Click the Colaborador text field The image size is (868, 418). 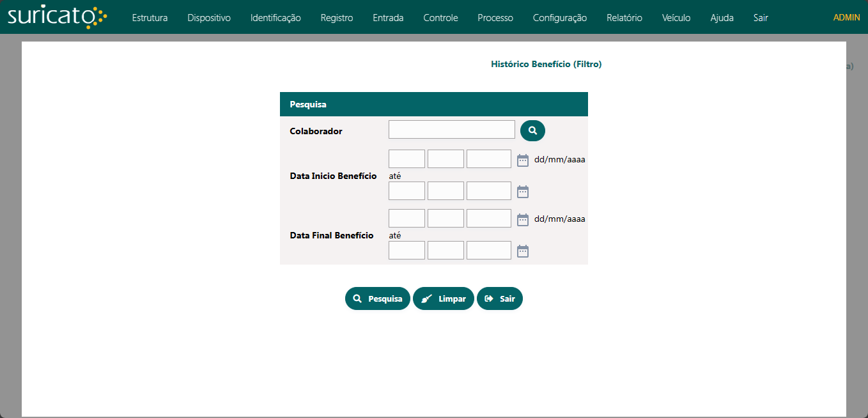(451, 130)
